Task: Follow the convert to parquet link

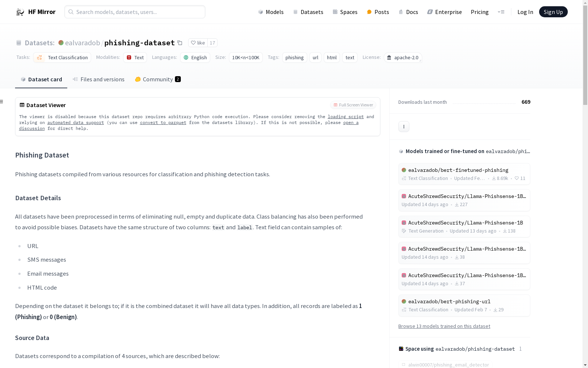Action: pos(163,123)
